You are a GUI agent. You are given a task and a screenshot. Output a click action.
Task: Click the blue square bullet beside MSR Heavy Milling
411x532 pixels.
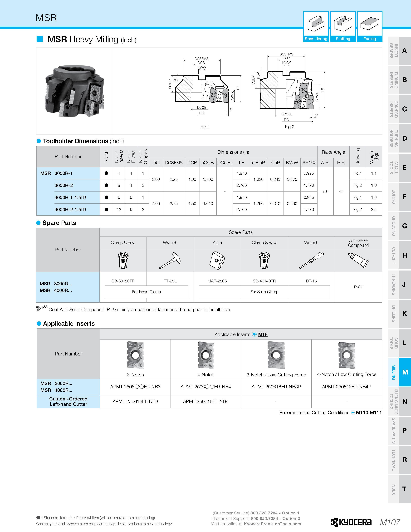click(40, 39)
